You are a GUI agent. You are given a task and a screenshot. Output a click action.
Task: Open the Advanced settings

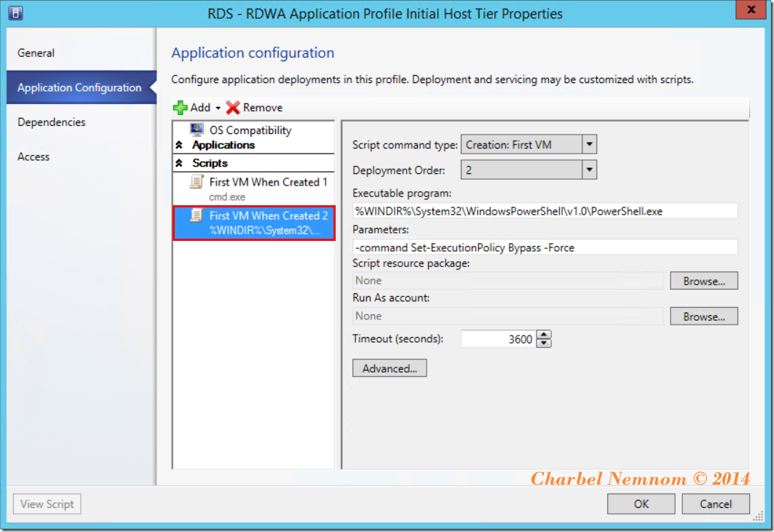point(390,368)
